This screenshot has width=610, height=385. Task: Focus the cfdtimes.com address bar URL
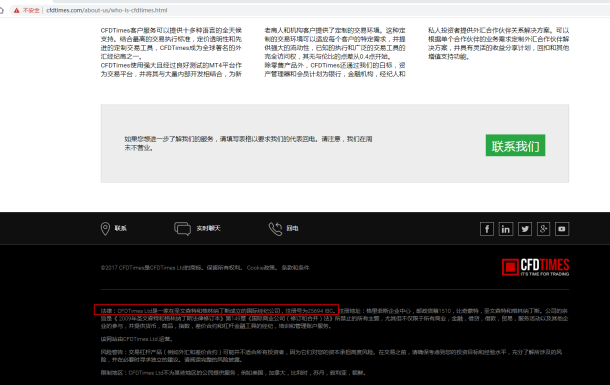coord(107,10)
